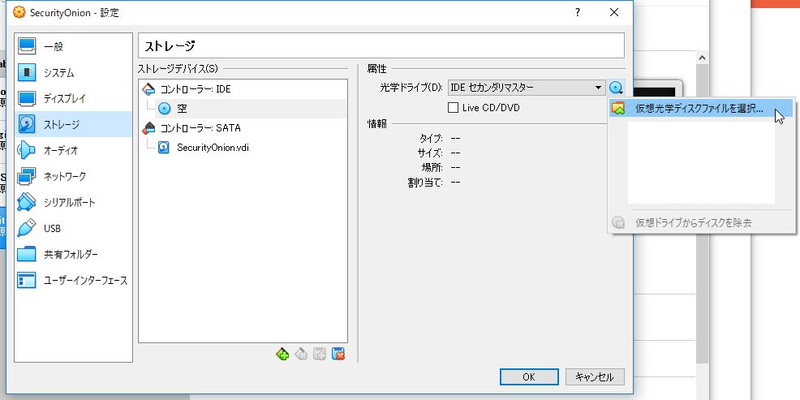Click the storage disk icon in sidebar
The height and width of the screenshot is (400, 800).
(x=27, y=124)
